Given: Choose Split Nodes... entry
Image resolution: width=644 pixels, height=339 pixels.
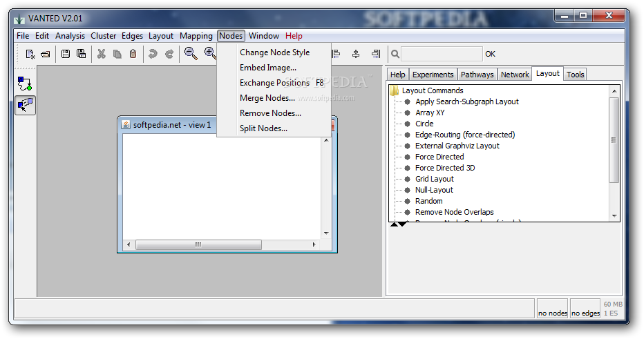Looking at the screenshot, I should (x=274, y=128).
